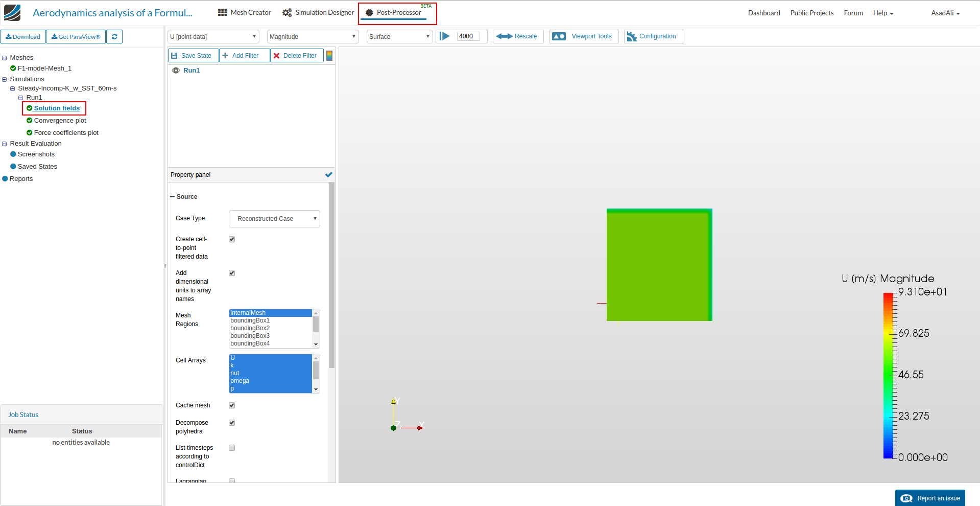This screenshot has width=980, height=506.
Task: Click the Report an issue button
Action: tap(930, 498)
